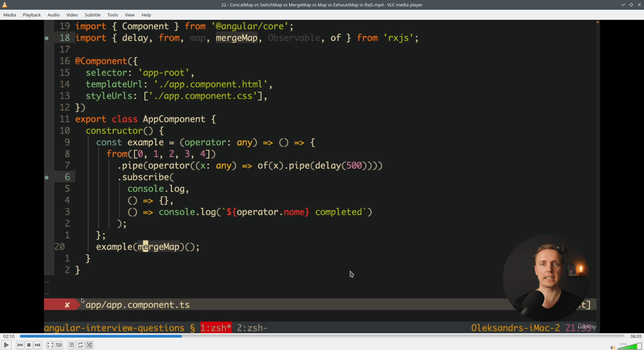The width and height of the screenshot is (644, 350).
Task: Click the elapsed time 02:10
Action: [9, 336]
